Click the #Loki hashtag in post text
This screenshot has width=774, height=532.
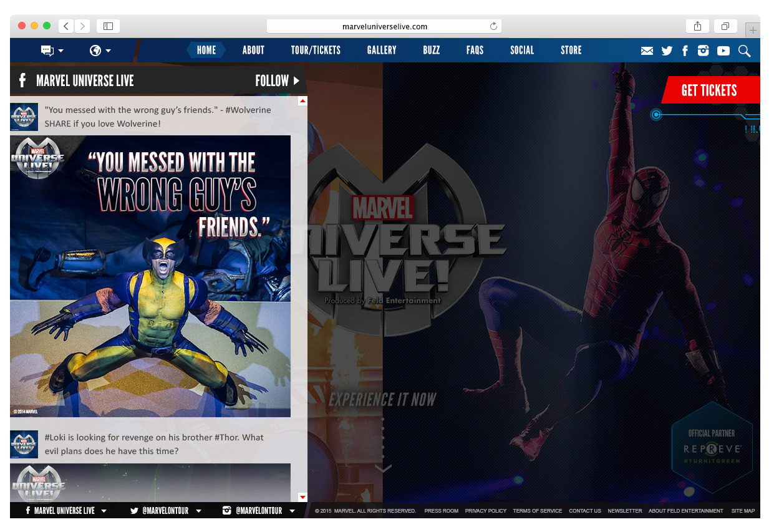(58, 437)
